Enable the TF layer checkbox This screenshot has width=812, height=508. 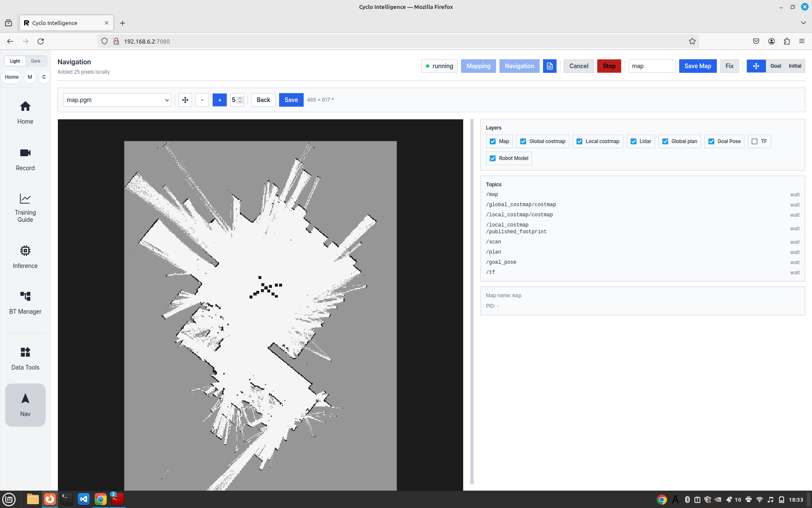point(759,141)
